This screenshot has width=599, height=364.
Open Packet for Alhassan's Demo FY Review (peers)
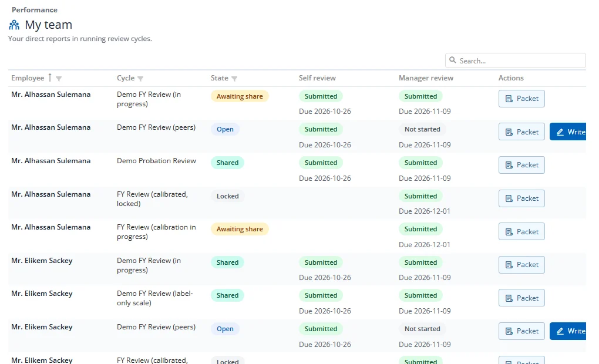click(521, 132)
